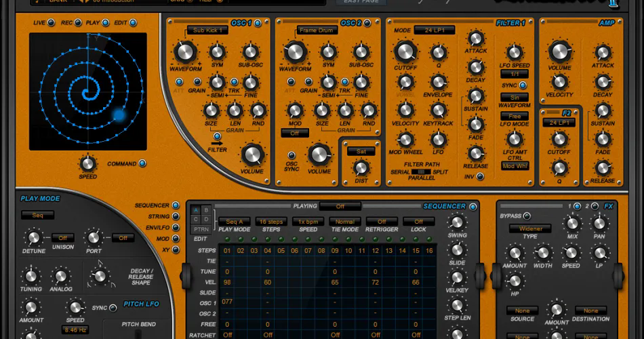The height and width of the screenshot is (339, 644).
Task: Adjust the AMP VELOCITY knob
Action: point(559,82)
